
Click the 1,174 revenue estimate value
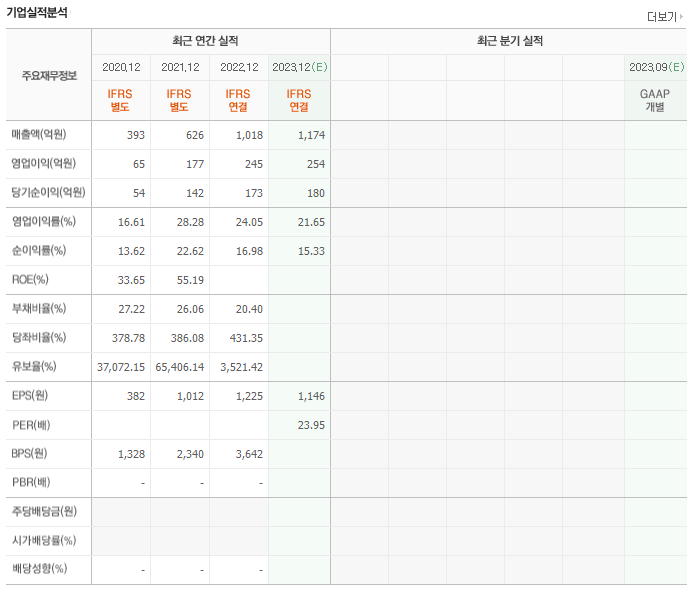coord(312,135)
